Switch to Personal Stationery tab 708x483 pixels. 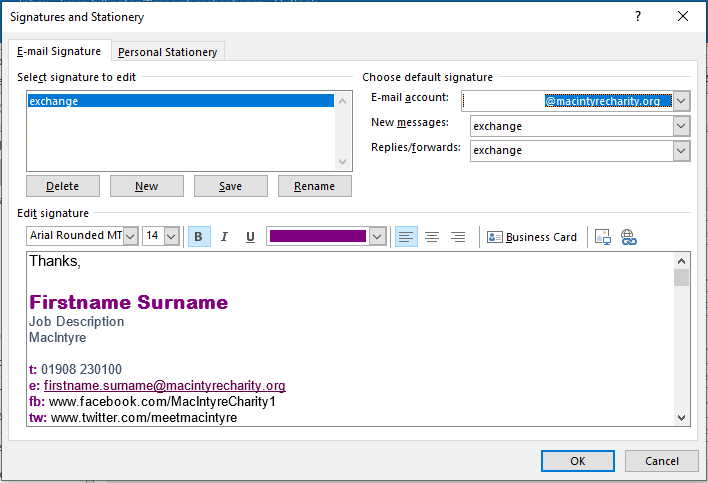[167, 52]
